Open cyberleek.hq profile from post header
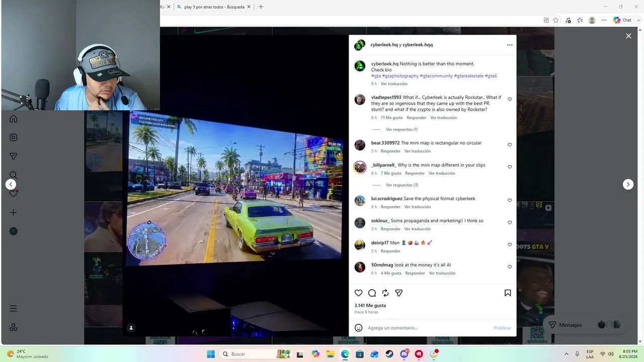The height and width of the screenshot is (362, 644). coord(384,45)
